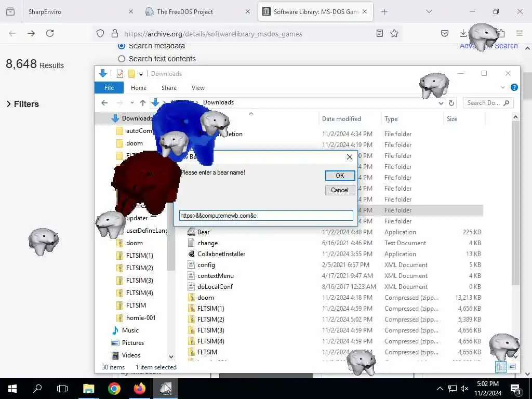Open Firefox downloads panel icon
The height and width of the screenshot is (399, 532).
click(x=463, y=33)
